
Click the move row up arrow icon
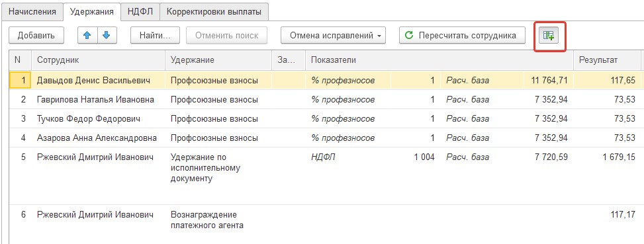click(87, 36)
